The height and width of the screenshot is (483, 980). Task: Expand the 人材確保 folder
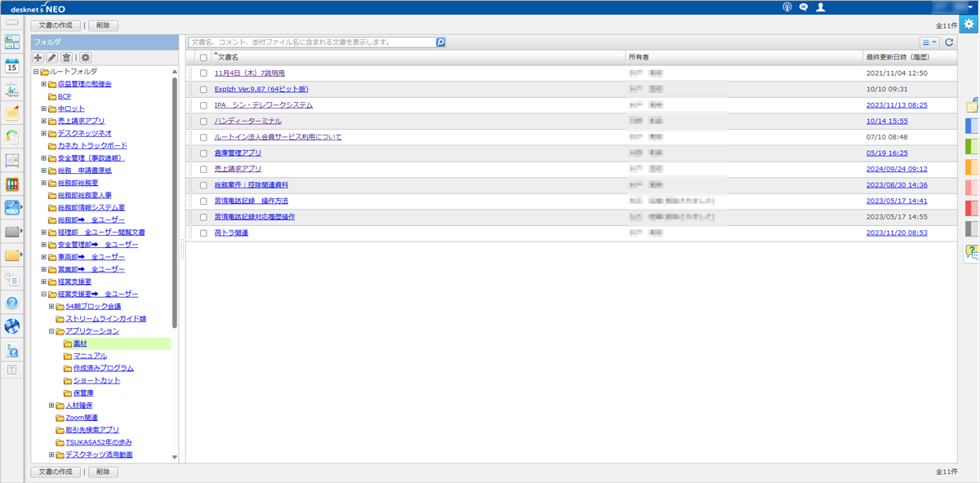pos(51,405)
